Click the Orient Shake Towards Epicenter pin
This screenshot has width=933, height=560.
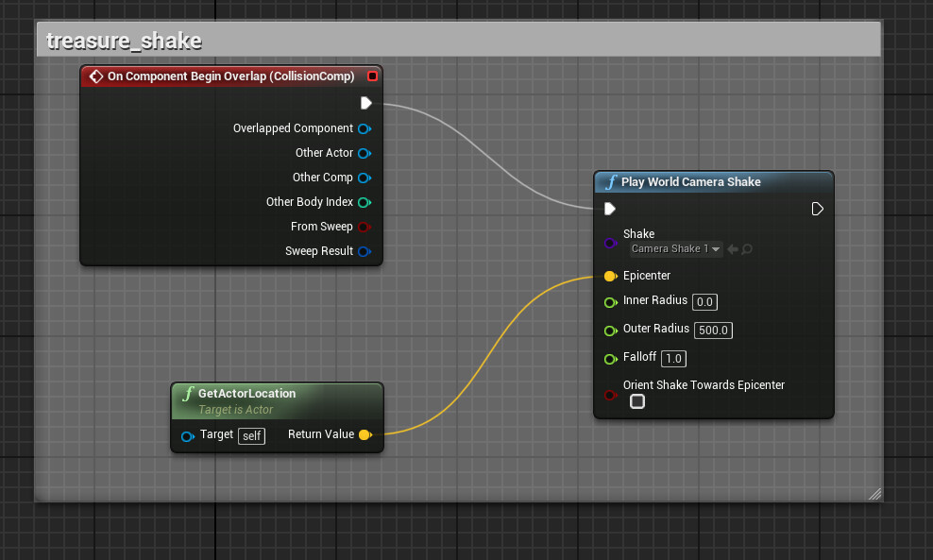coord(610,395)
